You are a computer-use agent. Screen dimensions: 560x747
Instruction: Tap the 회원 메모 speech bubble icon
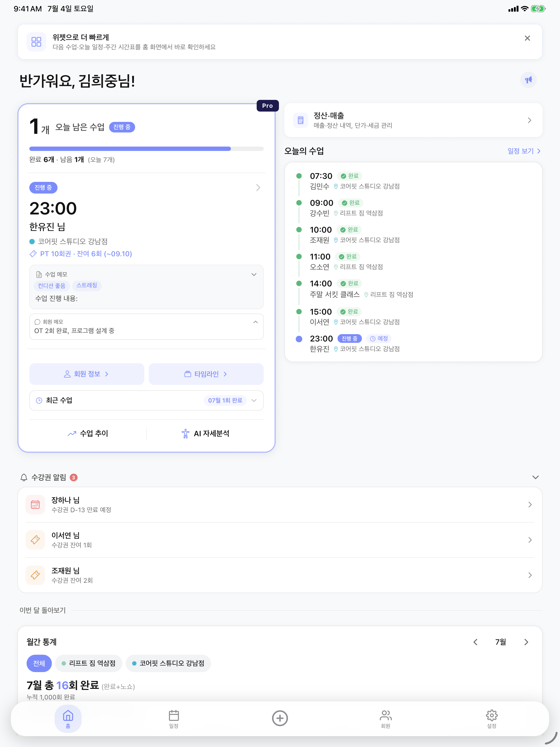click(x=37, y=322)
